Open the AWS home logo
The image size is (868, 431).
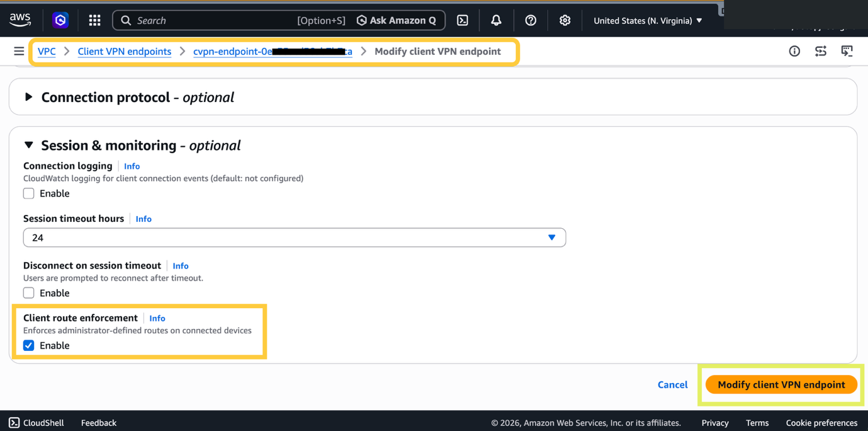click(x=20, y=20)
